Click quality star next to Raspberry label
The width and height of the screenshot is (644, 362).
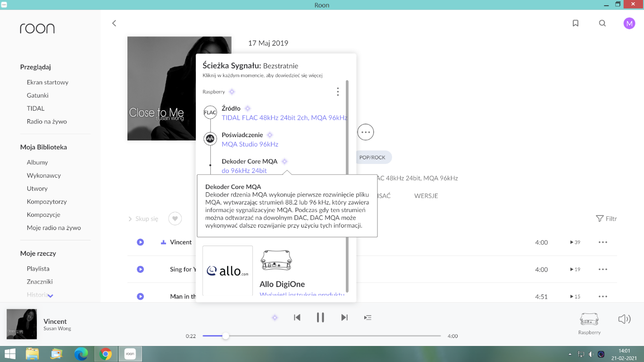click(x=232, y=92)
